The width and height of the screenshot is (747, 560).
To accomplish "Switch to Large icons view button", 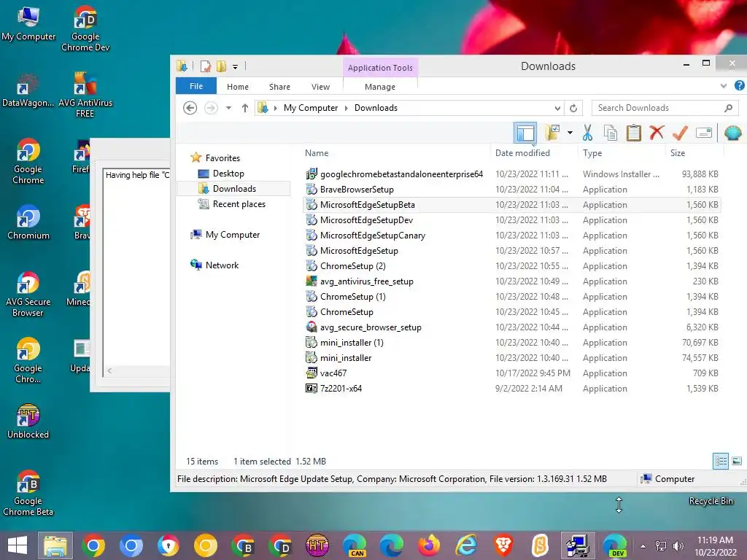I will pyautogui.click(x=737, y=461).
